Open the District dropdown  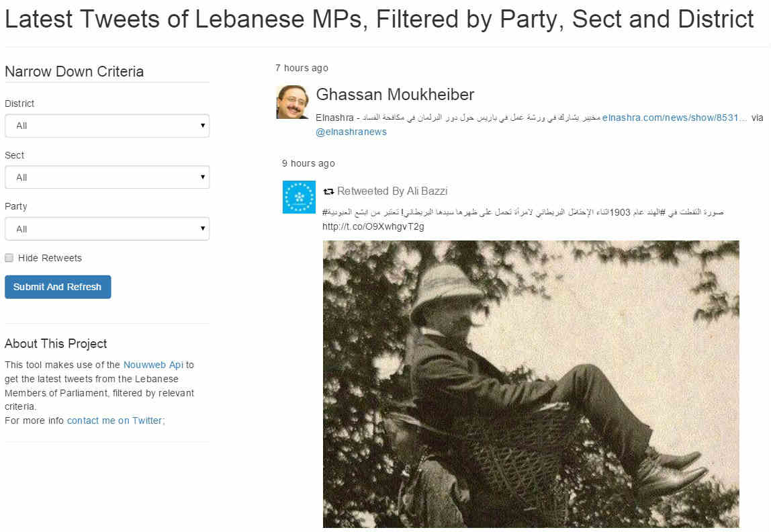click(x=107, y=126)
